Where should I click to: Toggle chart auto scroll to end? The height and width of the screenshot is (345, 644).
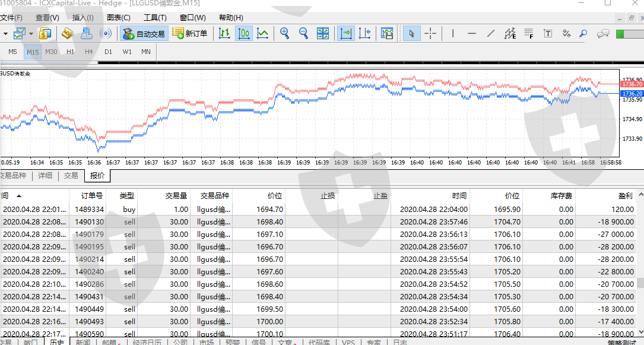coord(346,33)
